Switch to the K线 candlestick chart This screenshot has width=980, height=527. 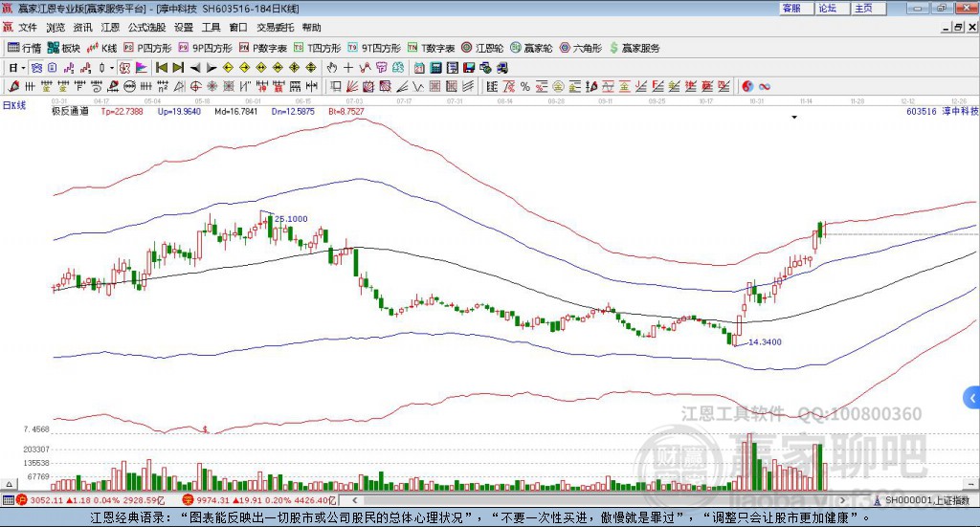coord(102,48)
